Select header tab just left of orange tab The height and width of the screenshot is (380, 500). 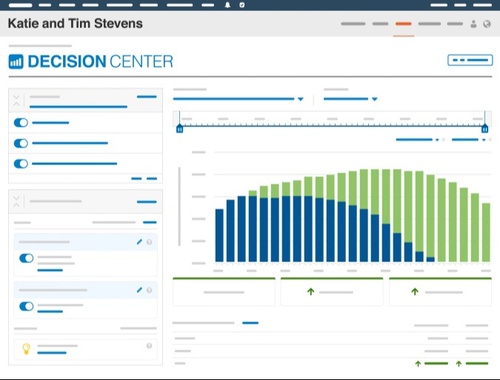(x=380, y=24)
